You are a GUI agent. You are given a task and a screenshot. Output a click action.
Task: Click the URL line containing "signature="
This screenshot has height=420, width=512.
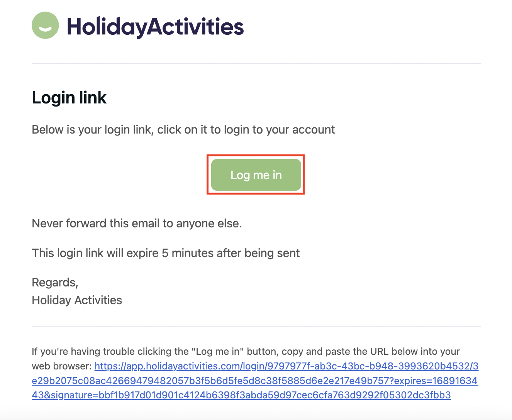click(x=241, y=395)
